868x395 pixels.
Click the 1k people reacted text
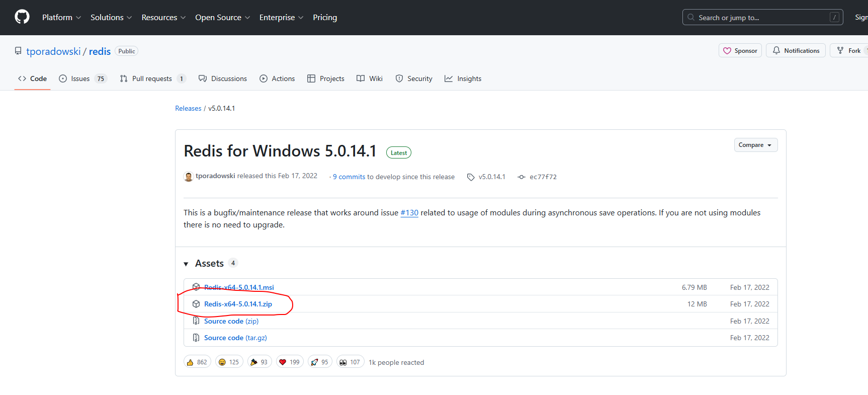tap(396, 362)
